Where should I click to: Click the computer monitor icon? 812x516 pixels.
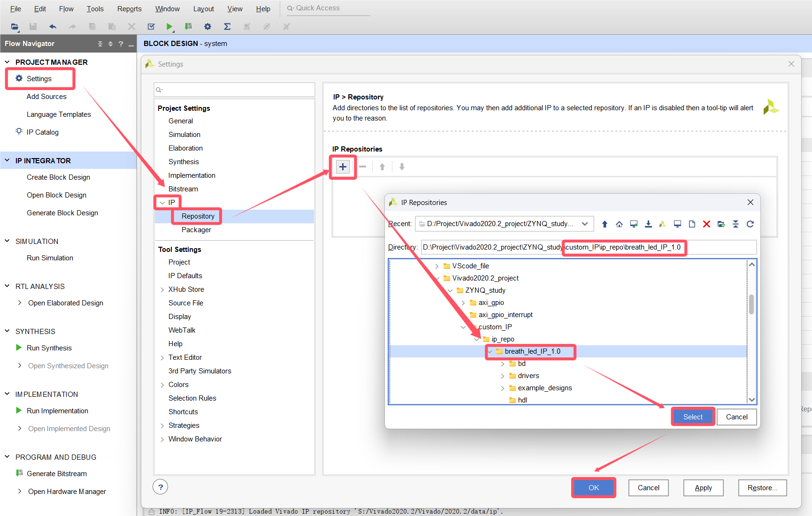[x=677, y=224]
